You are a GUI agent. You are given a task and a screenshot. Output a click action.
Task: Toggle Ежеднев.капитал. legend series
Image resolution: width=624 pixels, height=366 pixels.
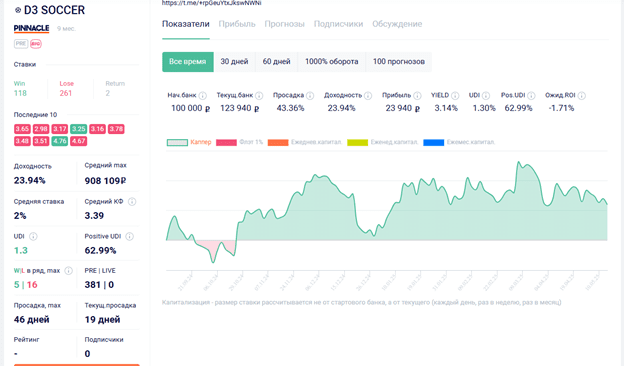(x=305, y=142)
